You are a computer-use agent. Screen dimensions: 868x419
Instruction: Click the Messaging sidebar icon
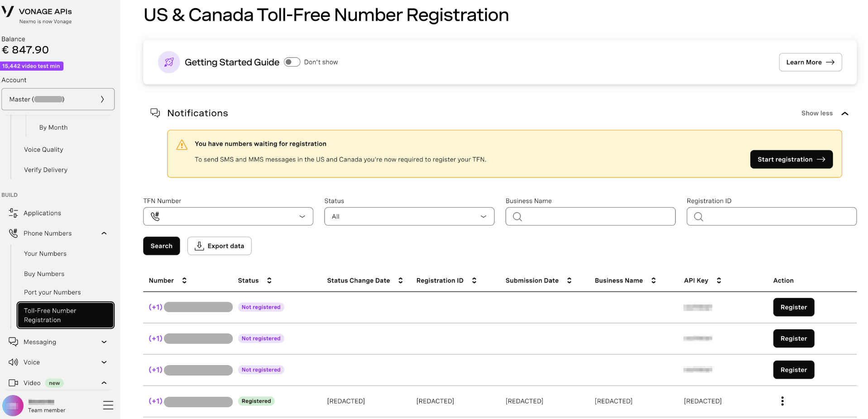[x=14, y=342]
